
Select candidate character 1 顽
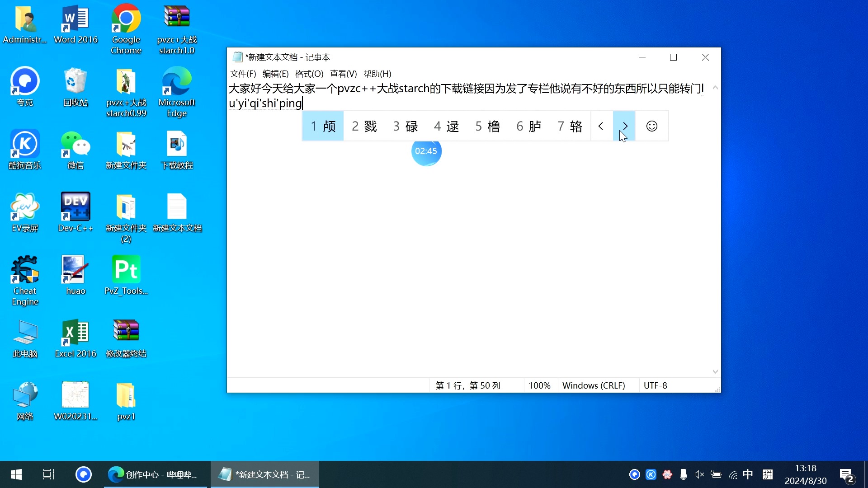322,127
